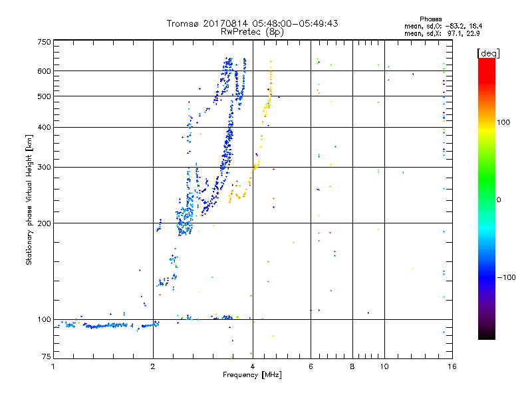Click the 'mean, sd,X: 97.1, 22.9' line
This screenshot has width=532, height=399.
[442, 33]
